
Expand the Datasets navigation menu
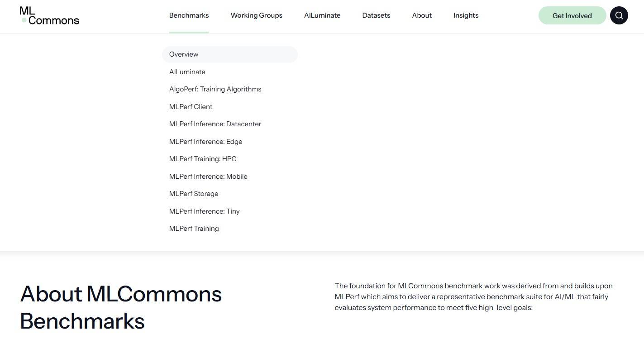tap(376, 15)
